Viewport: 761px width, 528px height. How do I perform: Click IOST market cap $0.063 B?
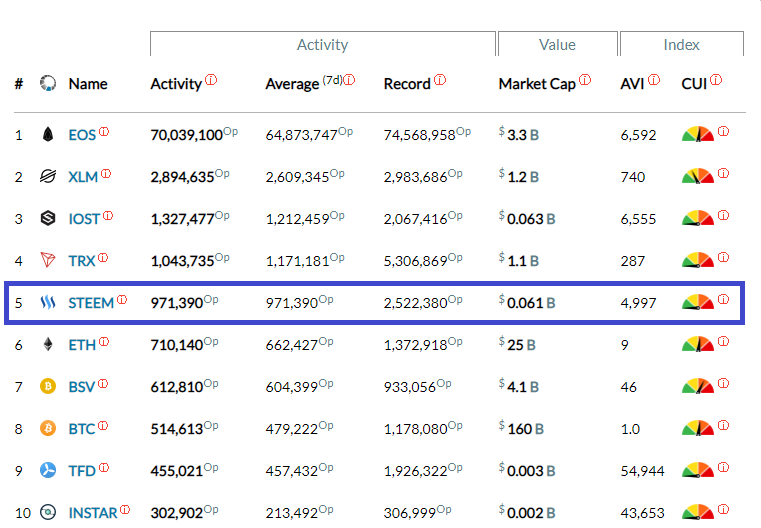pos(527,219)
